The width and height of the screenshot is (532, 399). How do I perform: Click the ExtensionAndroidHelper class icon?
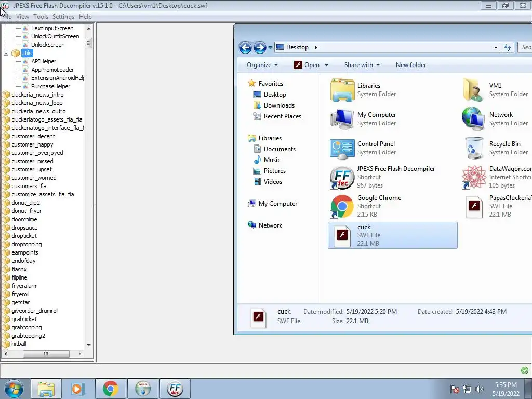pos(25,78)
